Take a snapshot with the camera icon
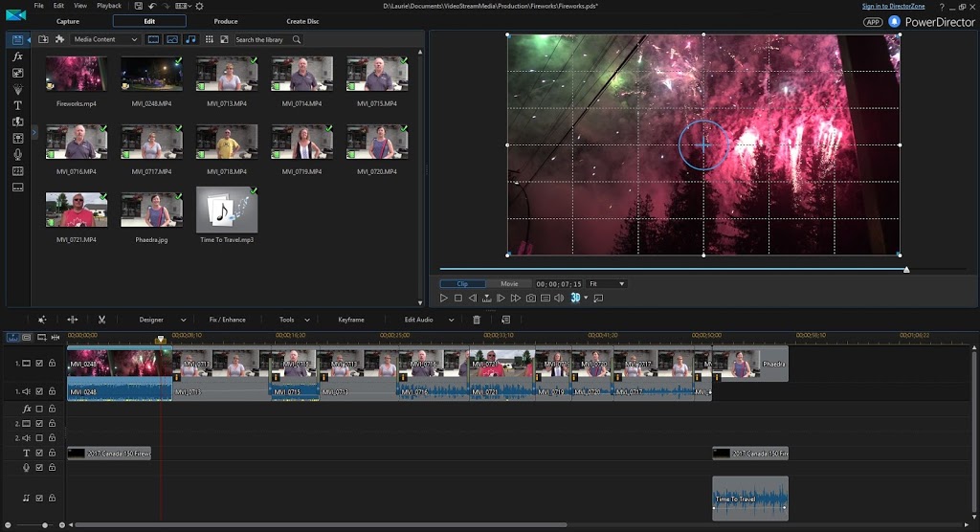The height and width of the screenshot is (532, 980). pyautogui.click(x=530, y=299)
